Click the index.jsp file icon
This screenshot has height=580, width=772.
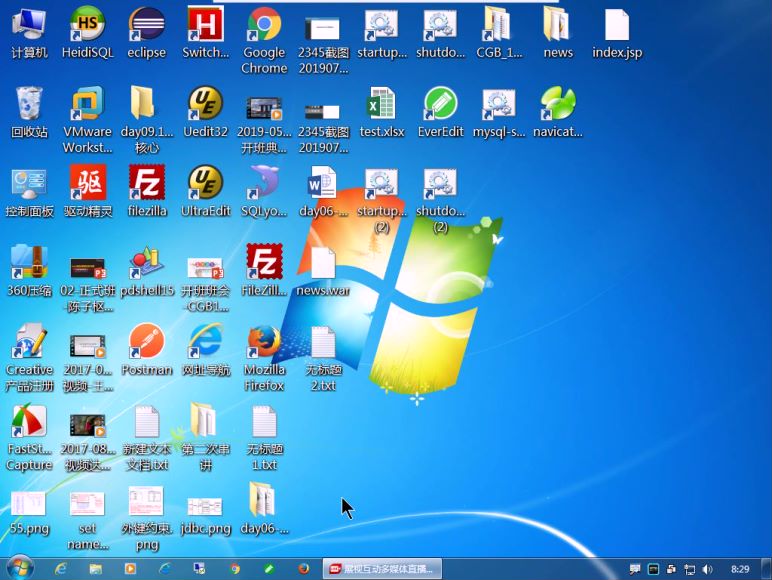click(617, 25)
